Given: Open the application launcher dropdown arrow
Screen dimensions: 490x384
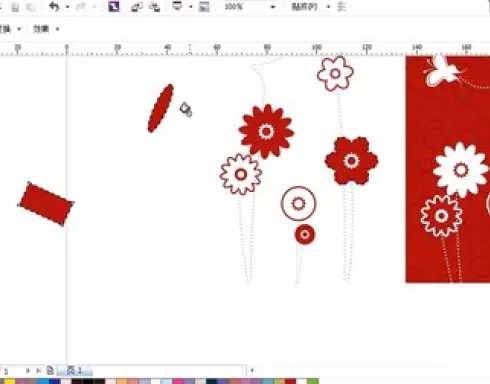Looking at the screenshot, I should point(191,7).
